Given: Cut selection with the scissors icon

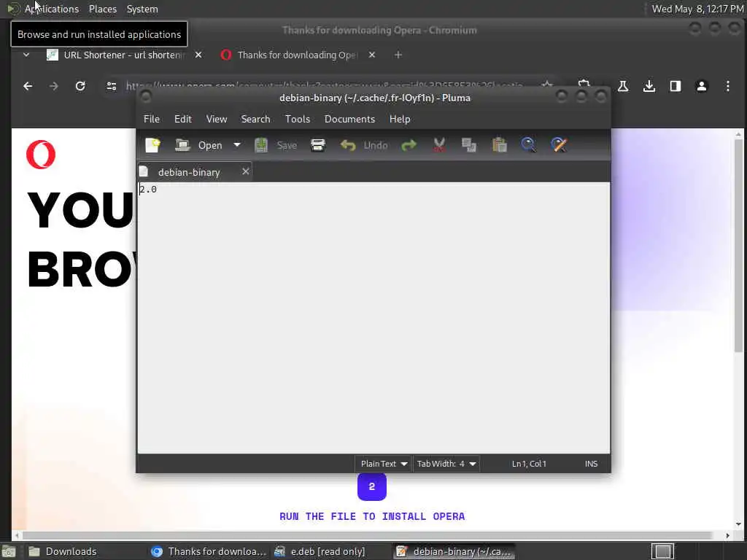Looking at the screenshot, I should click(x=439, y=145).
